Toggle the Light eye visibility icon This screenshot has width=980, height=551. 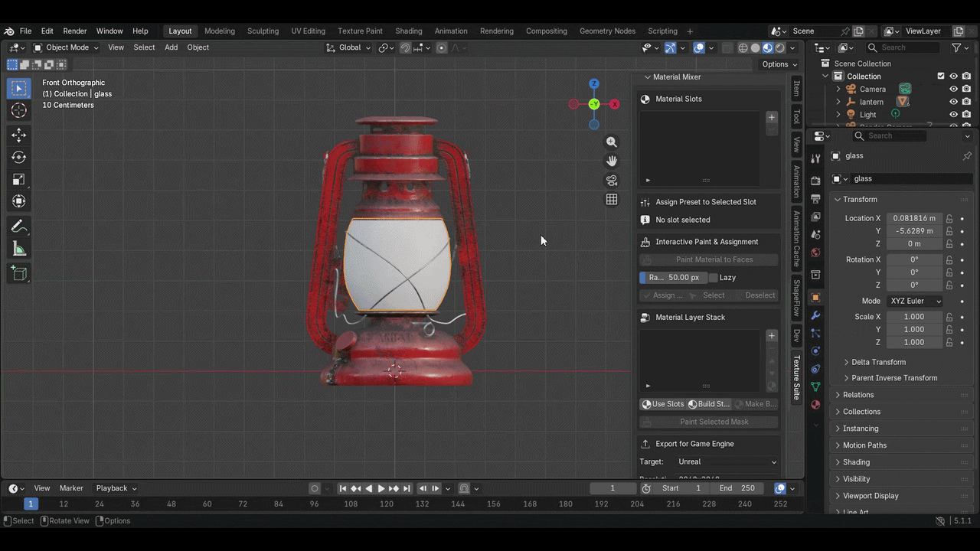954,115
